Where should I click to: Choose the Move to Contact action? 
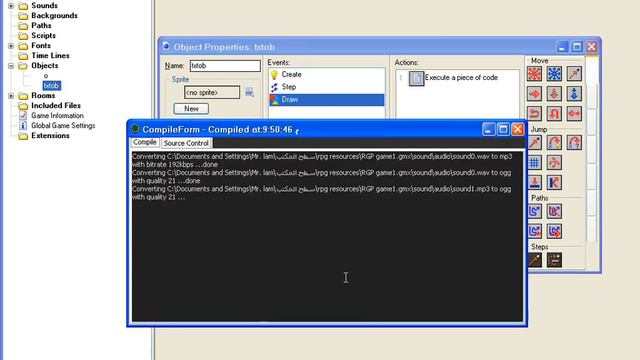click(x=534, y=182)
